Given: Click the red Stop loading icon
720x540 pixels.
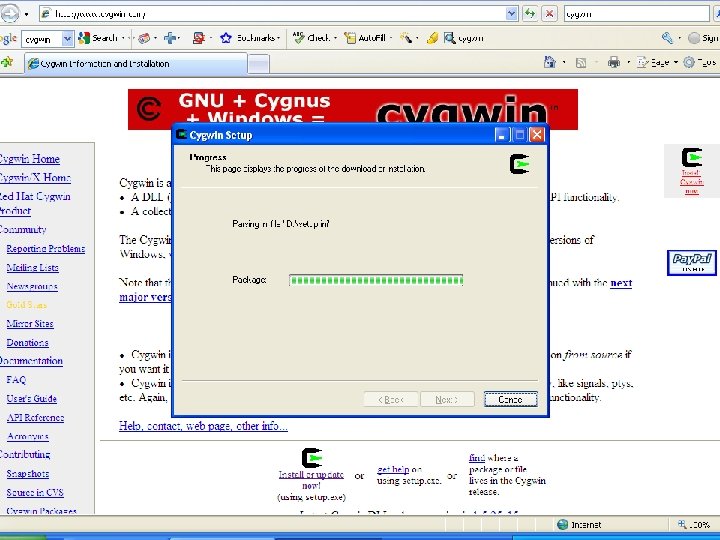Looking at the screenshot, I should [x=549, y=14].
